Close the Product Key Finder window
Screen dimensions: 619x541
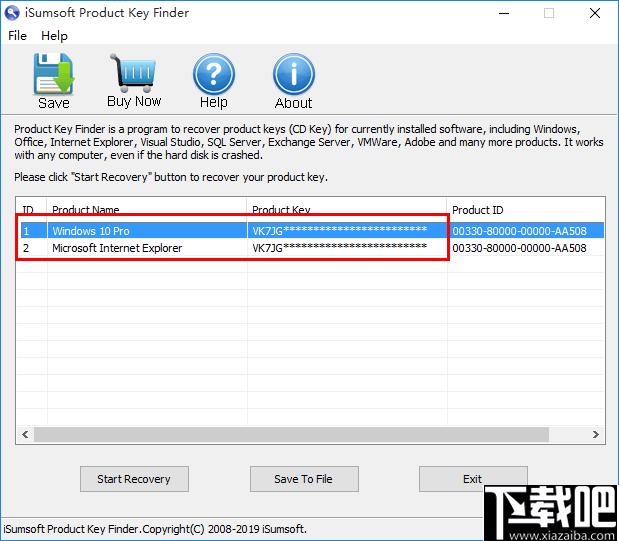[595, 13]
